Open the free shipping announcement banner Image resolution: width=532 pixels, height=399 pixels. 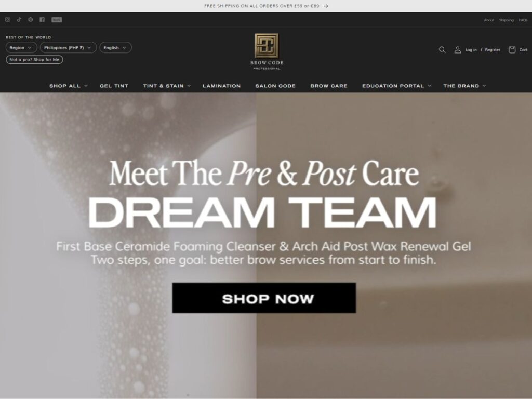click(x=266, y=6)
